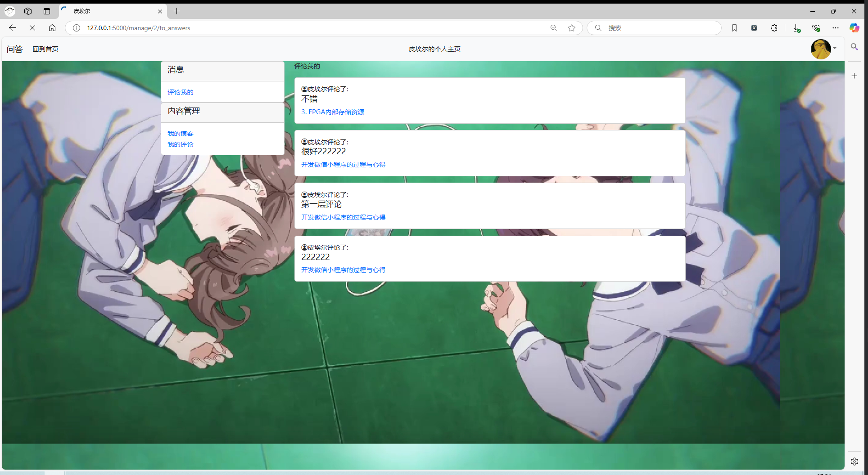Screen dimensions: 868x475
Task: Open 评论我的 in sidebar
Action: pos(181,92)
